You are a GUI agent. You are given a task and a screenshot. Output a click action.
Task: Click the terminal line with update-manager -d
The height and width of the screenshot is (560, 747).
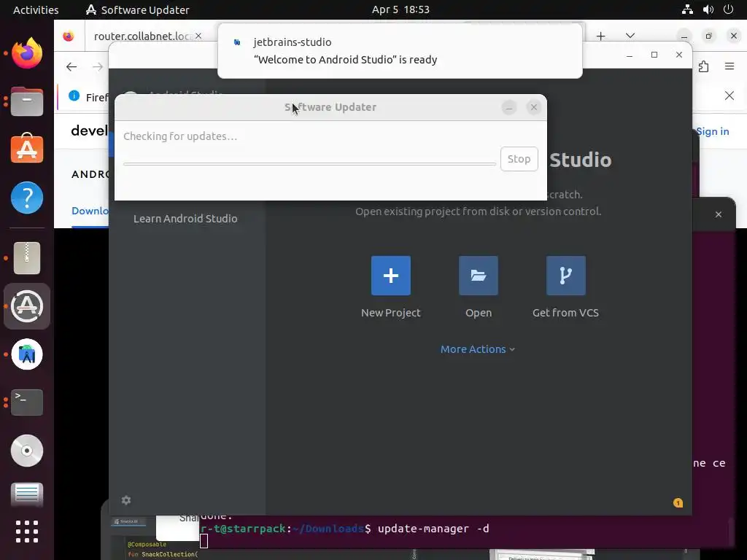[345, 529]
